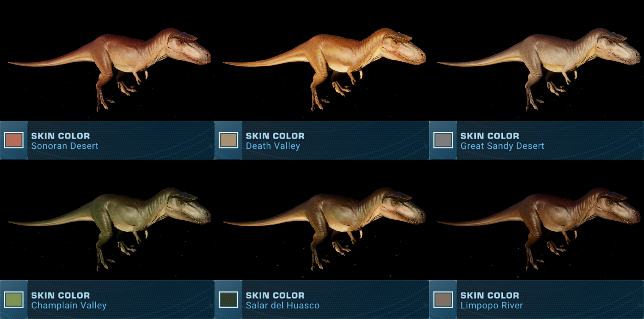The width and height of the screenshot is (644, 319).
Task: Click SKIN COLOR heading above Limpopo River
Action: point(490,295)
